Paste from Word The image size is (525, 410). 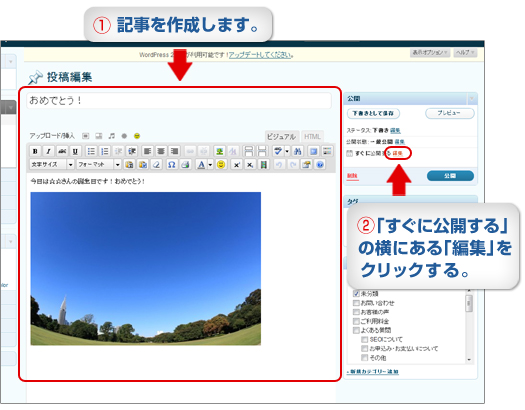tap(143, 165)
